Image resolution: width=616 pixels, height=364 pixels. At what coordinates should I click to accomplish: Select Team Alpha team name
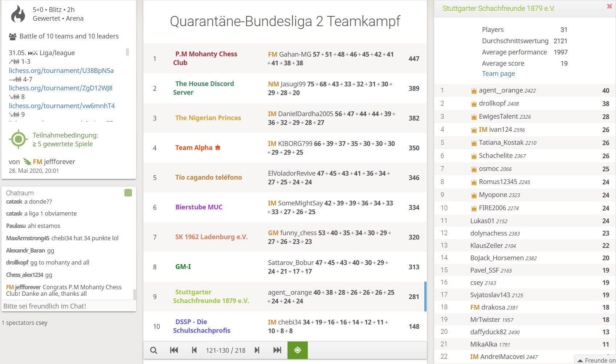coord(194,147)
